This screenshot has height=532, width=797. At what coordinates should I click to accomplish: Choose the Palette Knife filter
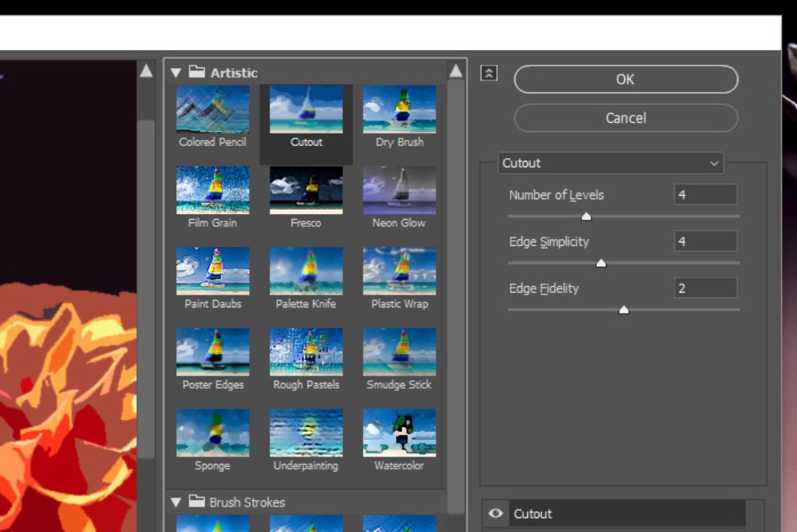[x=306, y=272]
